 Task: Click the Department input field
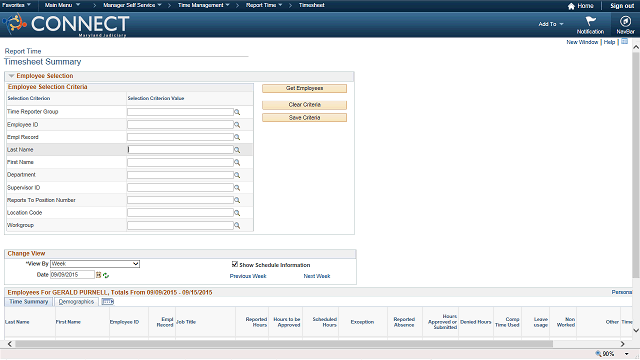(x=180, y=175)
